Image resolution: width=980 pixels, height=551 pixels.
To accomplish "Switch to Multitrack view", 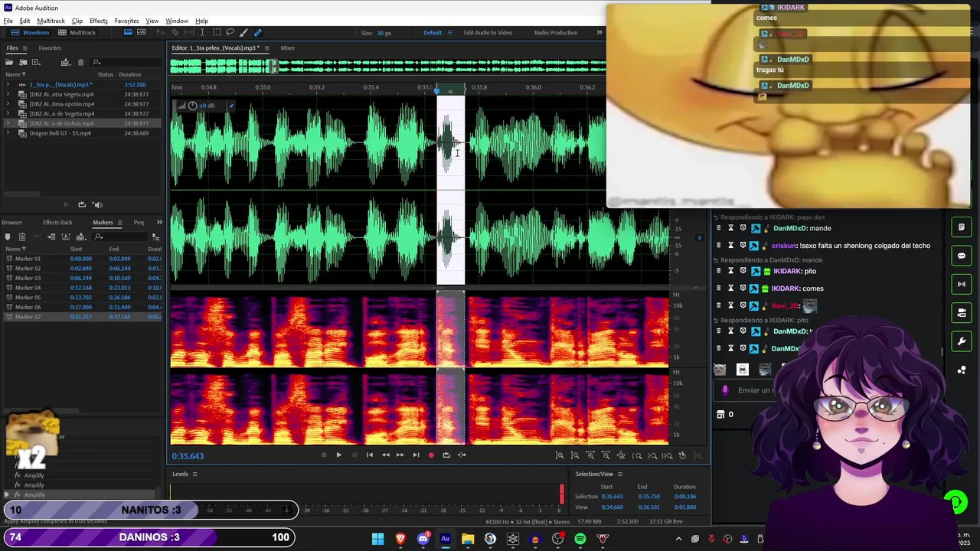I will point(77,33).
